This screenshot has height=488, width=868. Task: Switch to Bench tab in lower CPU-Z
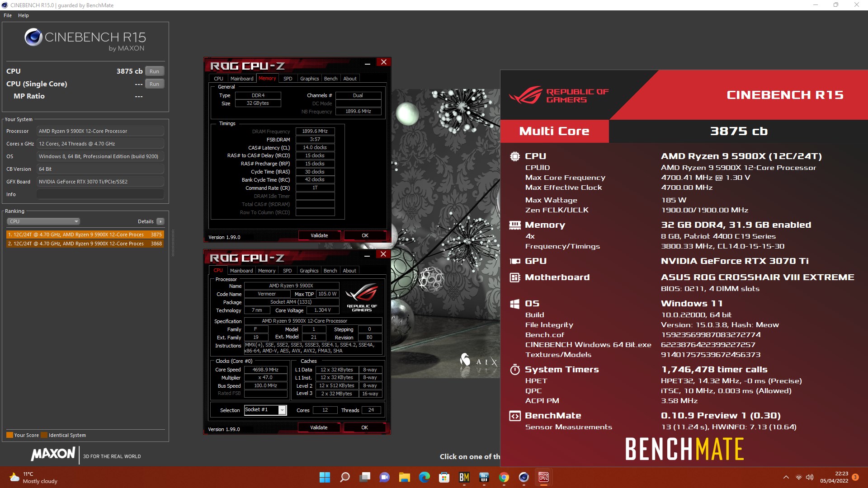(x=330, y=271)
